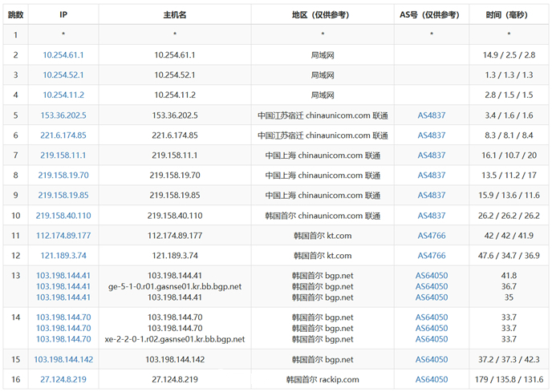Click AS4837 in the hop 5 row
552x392 pixels.
(432, 115)
